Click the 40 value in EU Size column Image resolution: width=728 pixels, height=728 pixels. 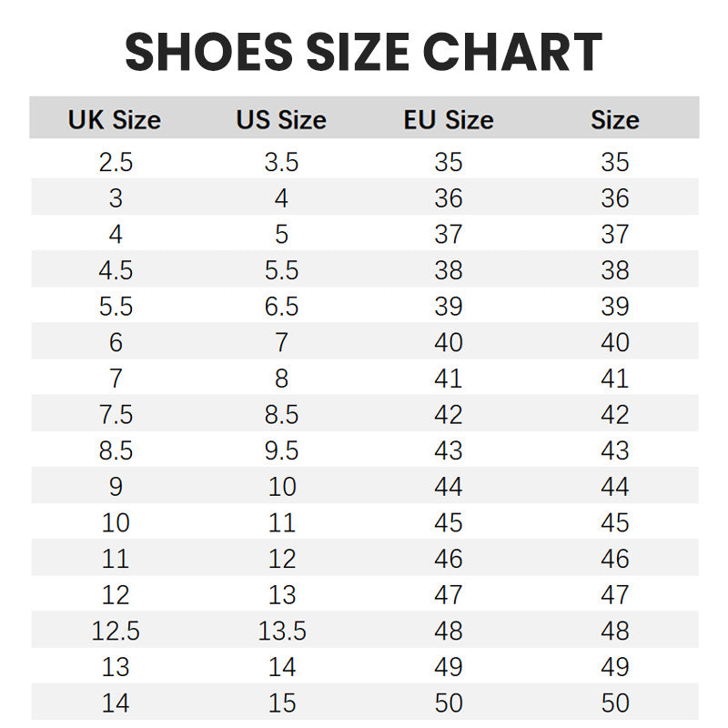(x=449, y=343)
